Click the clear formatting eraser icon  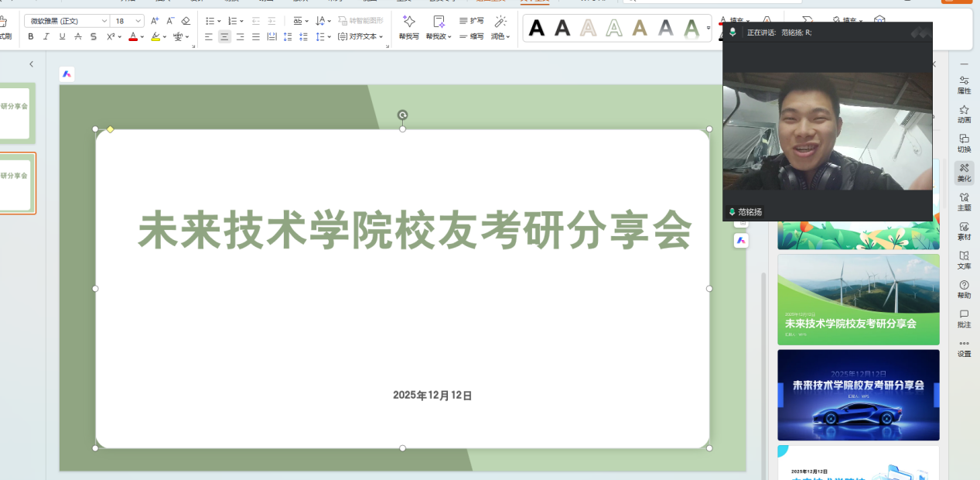pyautogui.click(x=186, y=21)
